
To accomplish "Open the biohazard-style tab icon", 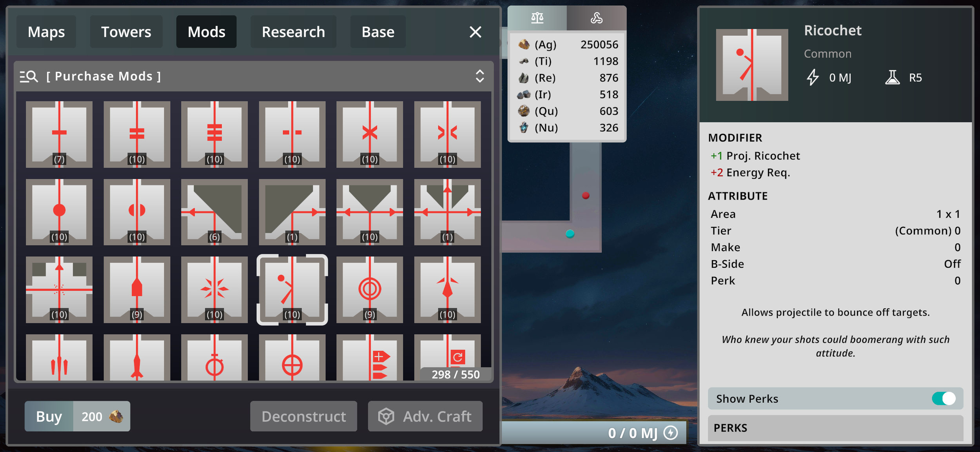I will (596, 18).
